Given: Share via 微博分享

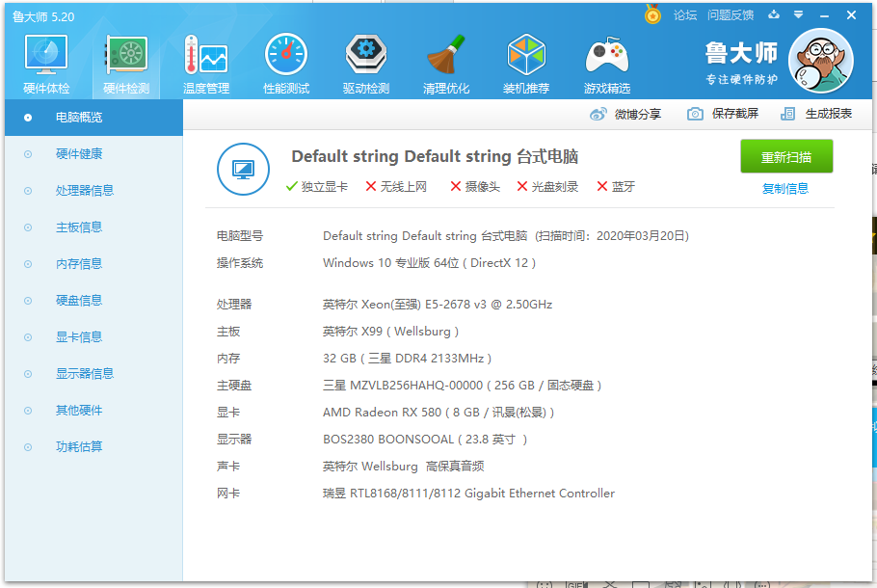Looking at the screenshot, I should (x=626, y=114).
